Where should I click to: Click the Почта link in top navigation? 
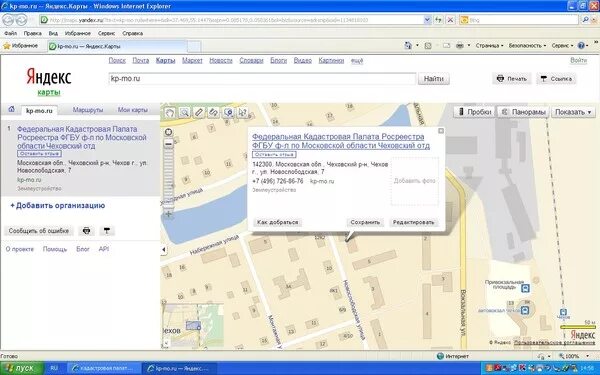tap(140, 60)
